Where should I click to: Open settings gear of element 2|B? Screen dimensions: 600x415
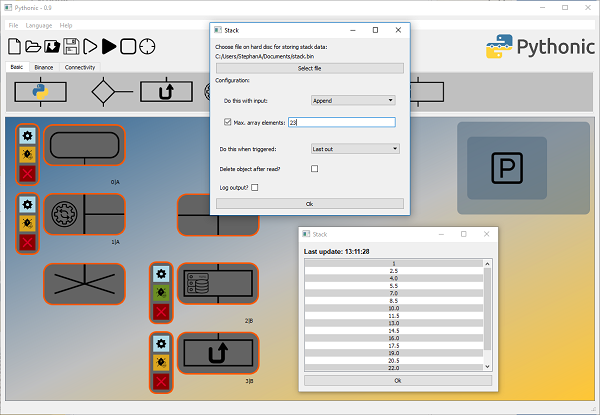click(159, 273)
